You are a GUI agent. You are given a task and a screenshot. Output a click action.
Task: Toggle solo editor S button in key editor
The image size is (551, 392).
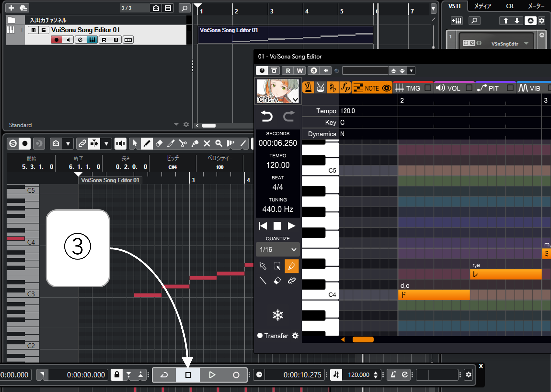13,144
